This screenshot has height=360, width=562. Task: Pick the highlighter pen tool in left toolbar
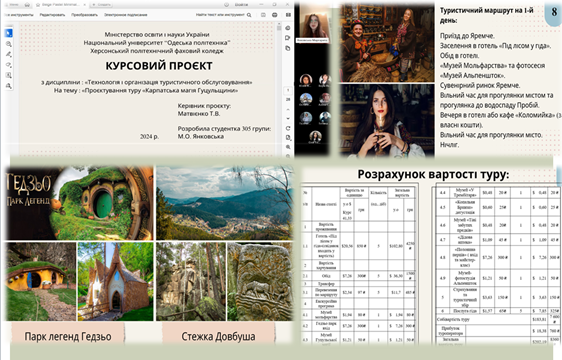point(9,55)
